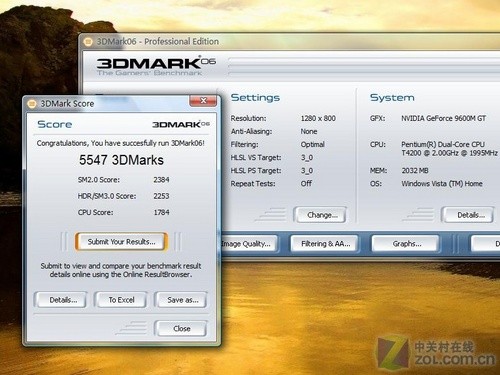Click the 3DMark Score title bar icon
500x375 pixels.
click(32, 104)
